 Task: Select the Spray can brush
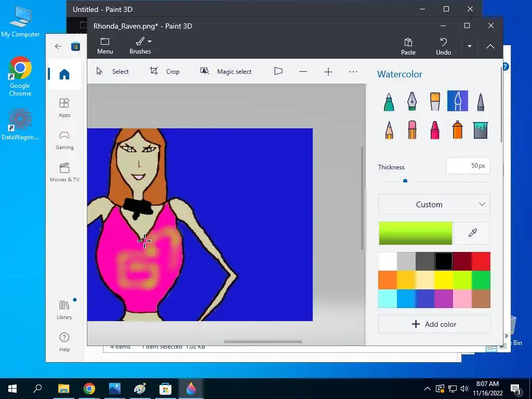click(457, 130)
